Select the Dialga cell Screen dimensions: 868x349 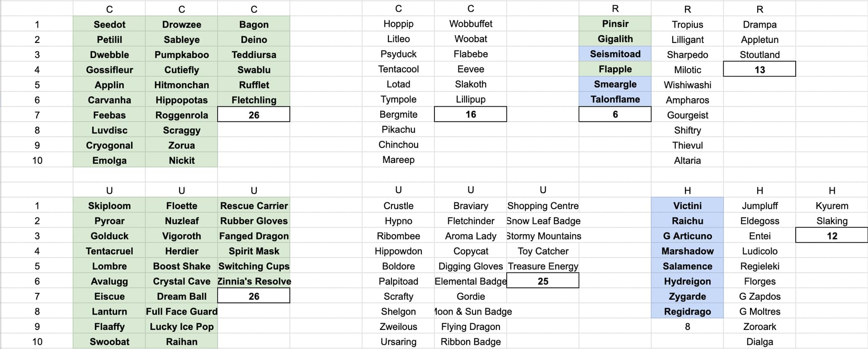759,342
